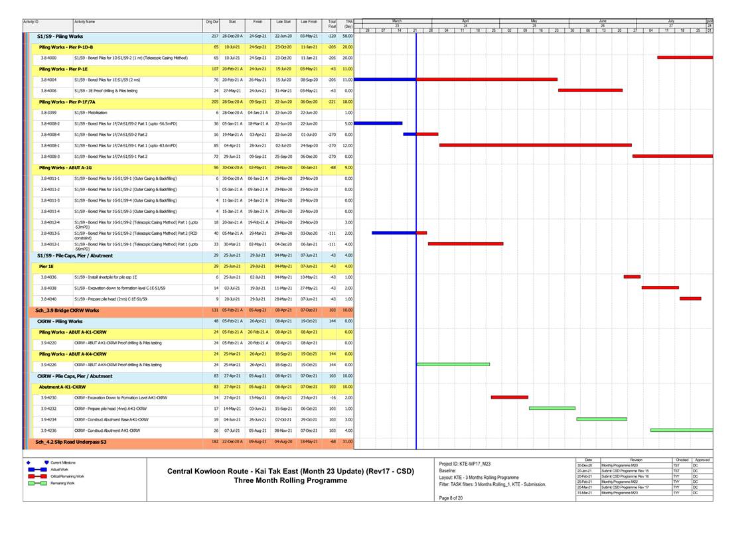This screenshot has width=756, height=534.
Task: Click the Orig Dur column header
Action: (x=212, y=23)
